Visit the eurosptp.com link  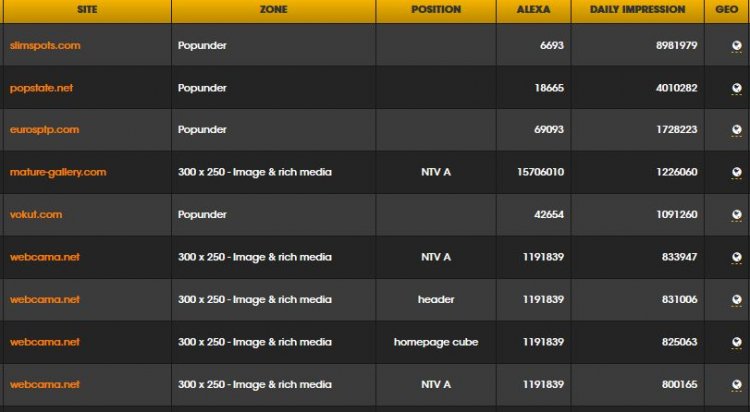(44, 130)
